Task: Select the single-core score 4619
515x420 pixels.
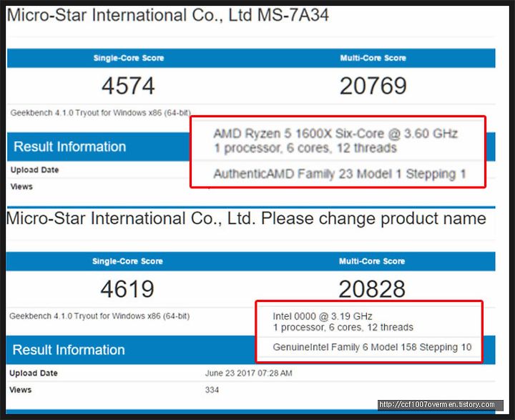Action: (x=127, y=289)
